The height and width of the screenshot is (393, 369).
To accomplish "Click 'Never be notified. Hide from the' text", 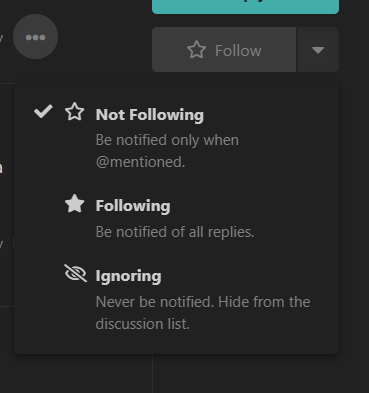I will [x=203, y=302].
